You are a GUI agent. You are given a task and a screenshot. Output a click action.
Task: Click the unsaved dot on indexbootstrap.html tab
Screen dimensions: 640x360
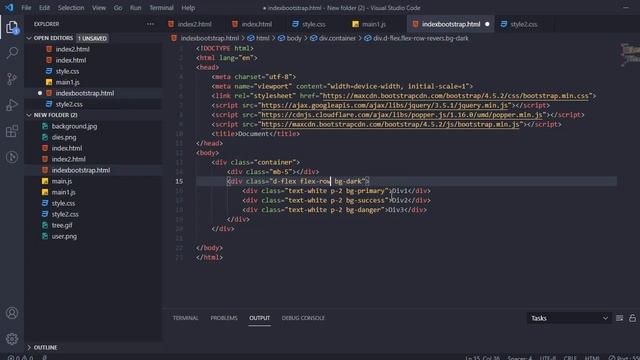[x=487, y=24]
